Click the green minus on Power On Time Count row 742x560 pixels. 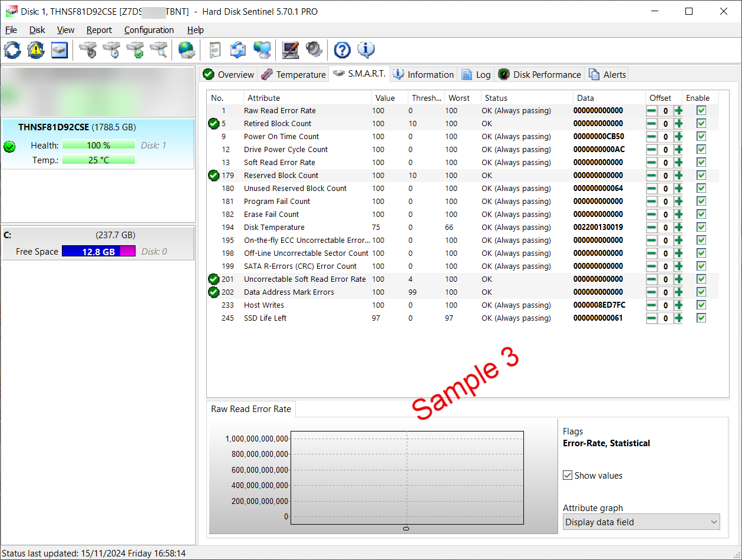pos(651,136)
